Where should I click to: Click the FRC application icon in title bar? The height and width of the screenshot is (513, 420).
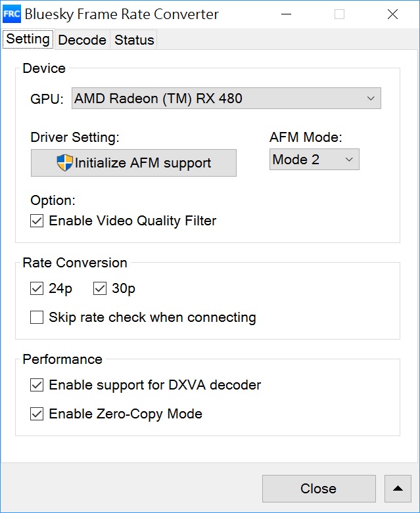(x=12, y=14)
